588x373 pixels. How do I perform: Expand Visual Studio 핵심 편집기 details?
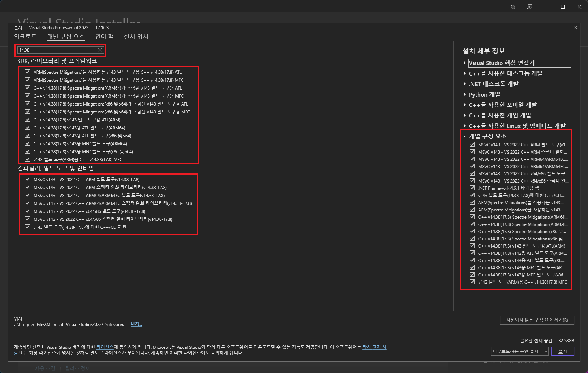[465, 63]
